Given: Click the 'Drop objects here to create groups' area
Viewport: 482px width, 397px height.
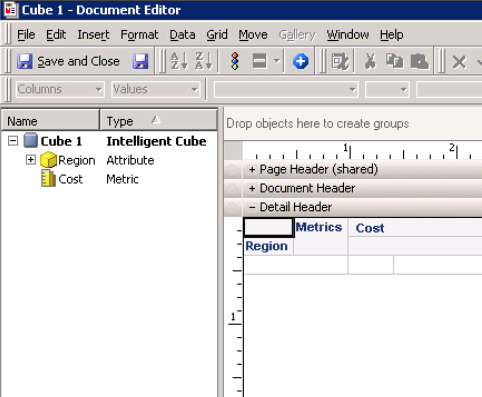Looking at the screenshot, I should tap(353, 124).
